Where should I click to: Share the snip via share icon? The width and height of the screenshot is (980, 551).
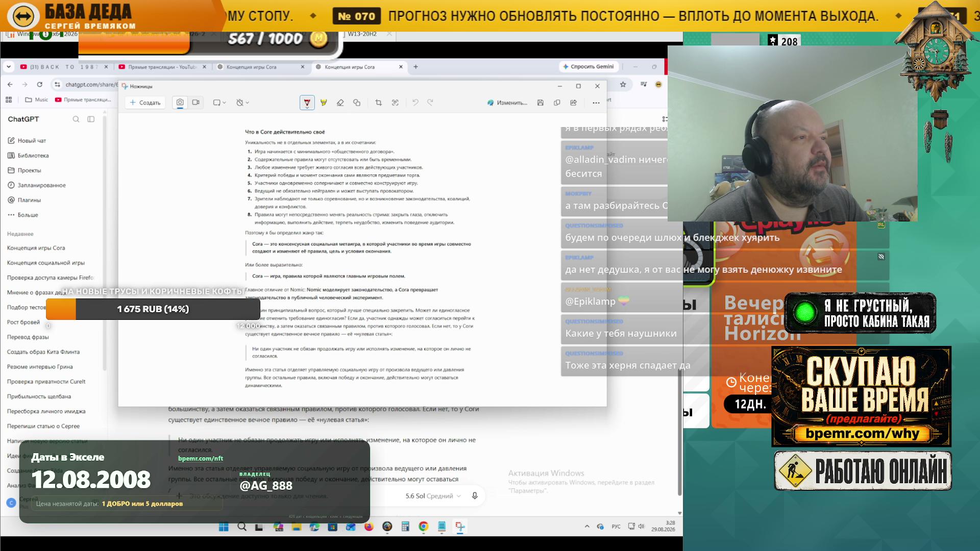click(574, 103)
